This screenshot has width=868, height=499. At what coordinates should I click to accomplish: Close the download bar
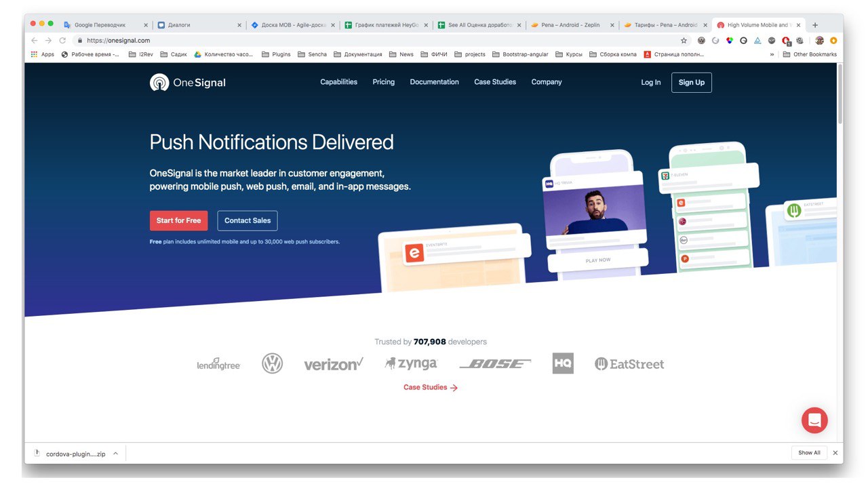(835, 453)
